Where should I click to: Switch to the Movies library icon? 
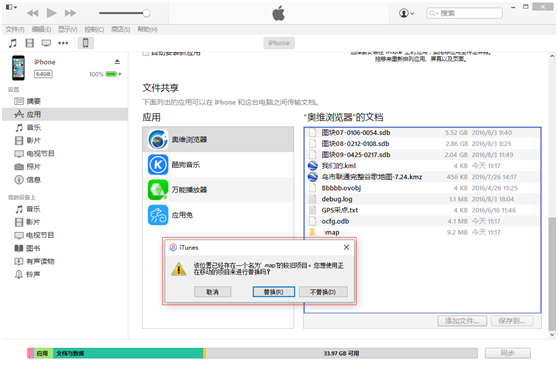[x=30, y=43]
